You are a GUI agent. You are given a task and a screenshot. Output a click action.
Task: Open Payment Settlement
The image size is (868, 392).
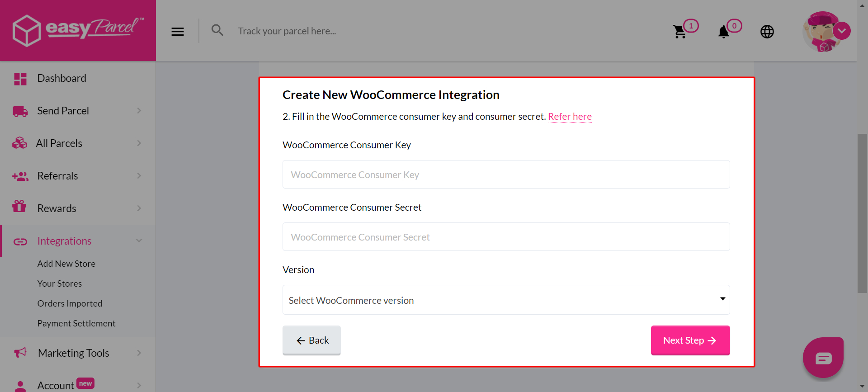(76, 323)
